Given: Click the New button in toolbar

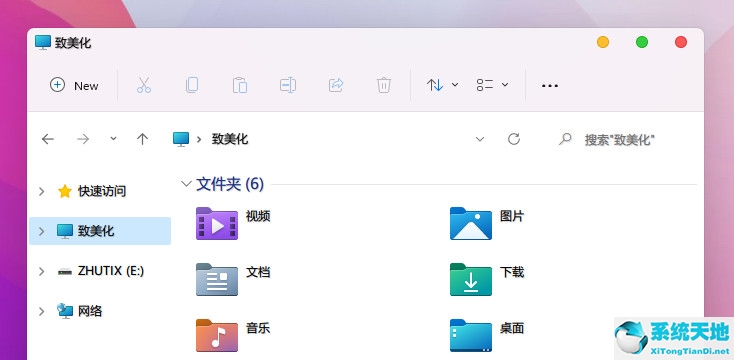Looking at the screenshot, I should click(x=74, y=85).
